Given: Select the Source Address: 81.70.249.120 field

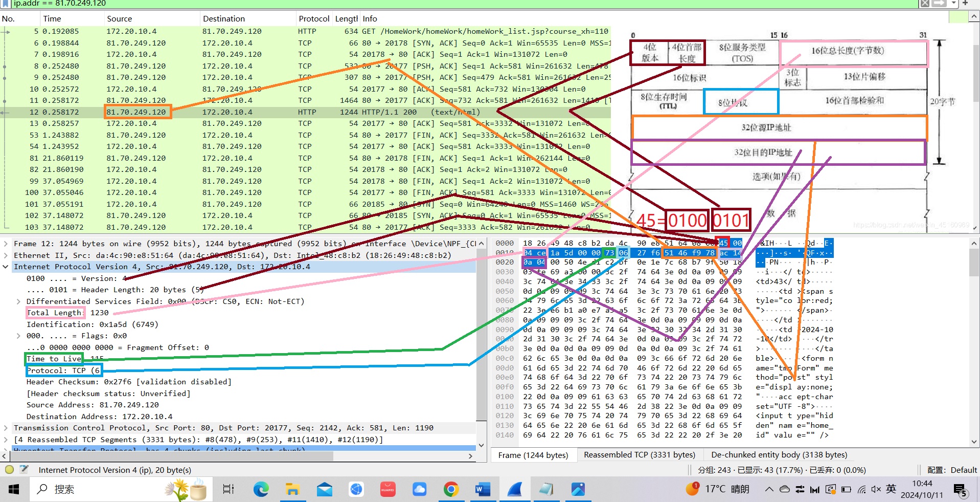Looking at the screenshot, I should point(92,405).
